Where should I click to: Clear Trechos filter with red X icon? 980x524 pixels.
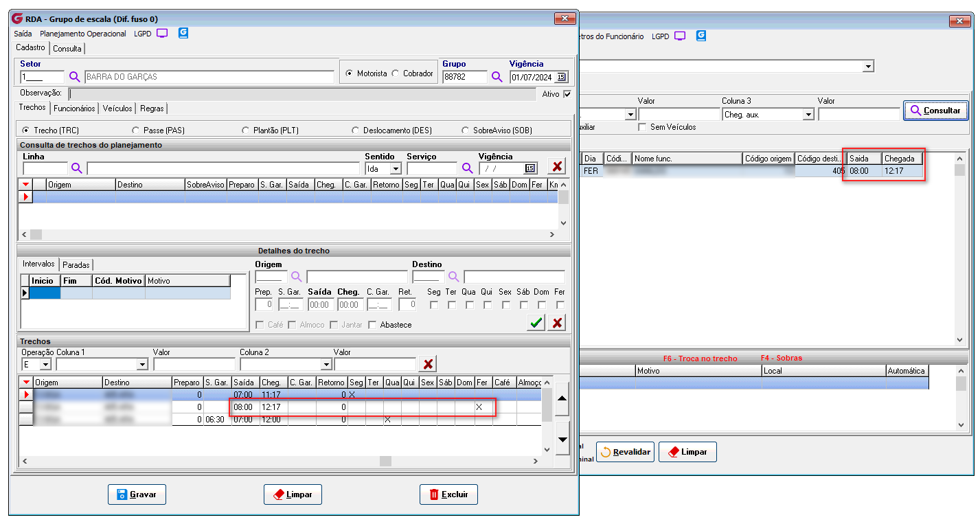coord(428,364)
